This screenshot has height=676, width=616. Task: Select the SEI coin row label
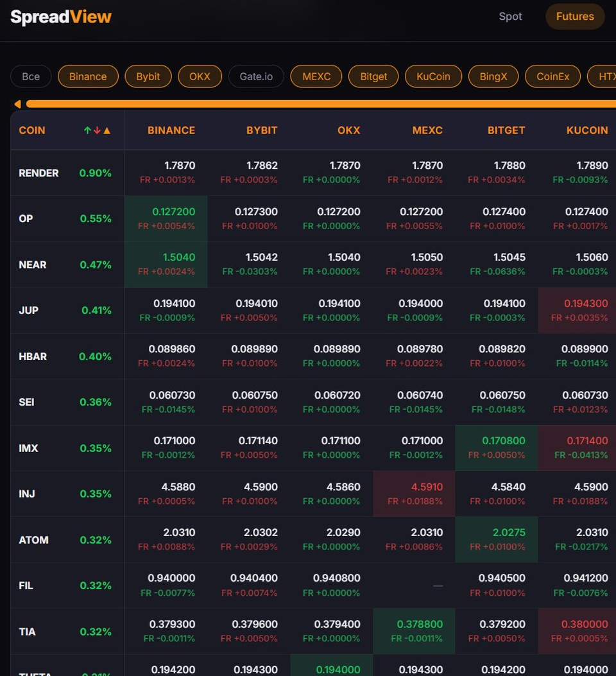point(26,403)
